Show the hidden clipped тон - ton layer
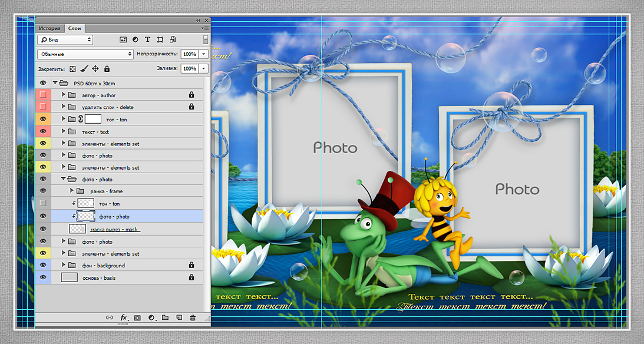This screenshot has height=344, width=644. point(42,203)
